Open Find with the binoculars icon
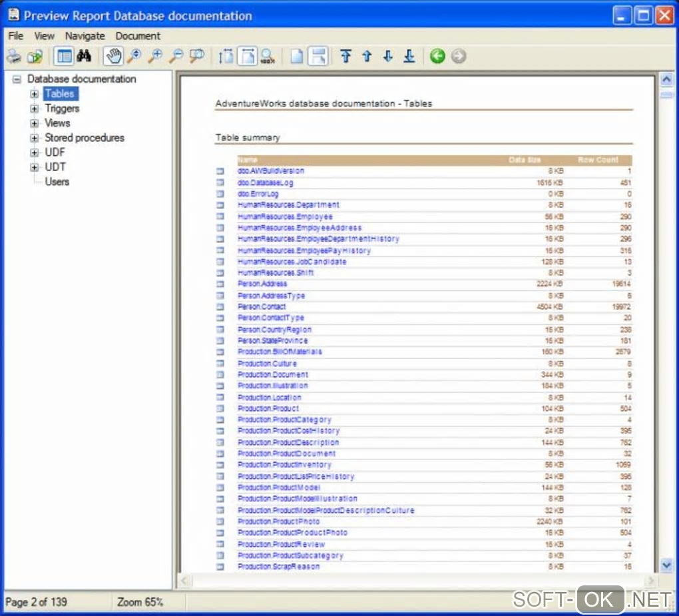 click(x=84, y=57)
